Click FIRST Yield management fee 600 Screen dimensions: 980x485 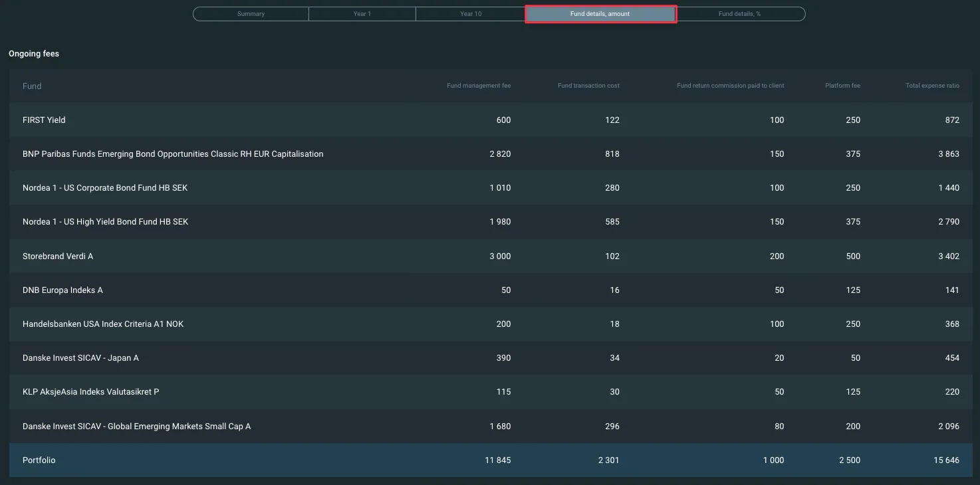[503, 120]
